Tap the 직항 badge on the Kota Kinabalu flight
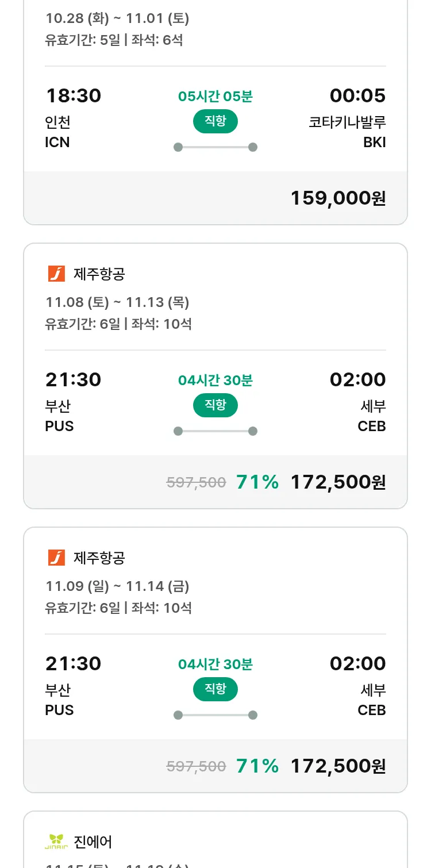Screen dimensions: 431x868 click(x=215, y=121)
